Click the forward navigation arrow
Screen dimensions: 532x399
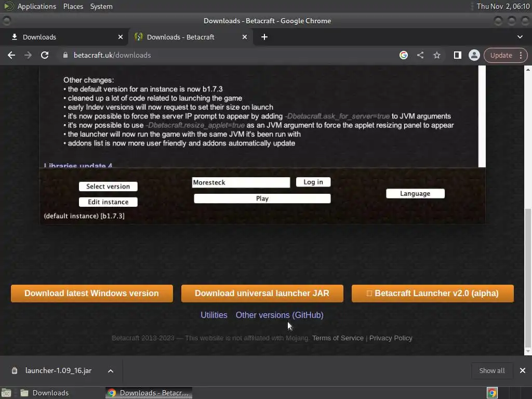(28, 55)
